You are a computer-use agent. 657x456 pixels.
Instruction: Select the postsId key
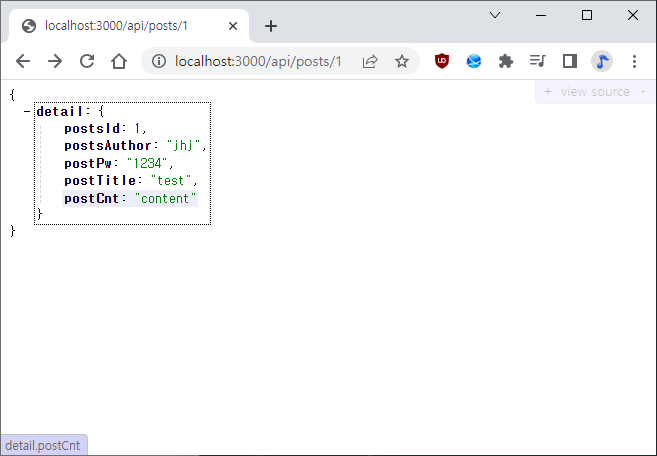92,129
